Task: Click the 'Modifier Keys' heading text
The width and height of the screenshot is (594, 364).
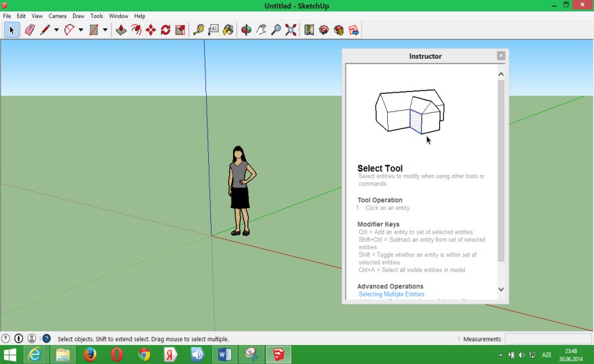Action: click(x=378, y=224)
